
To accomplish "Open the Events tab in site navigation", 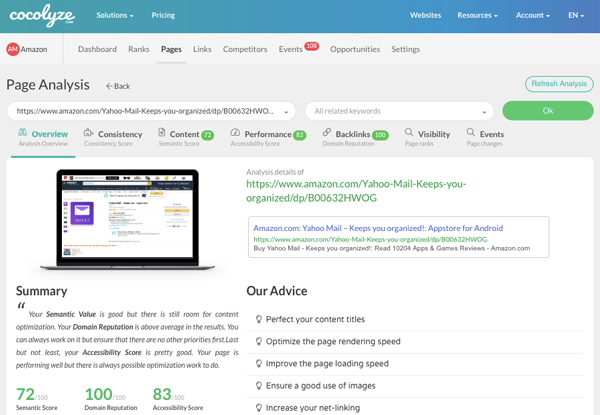I will [290, 49].
